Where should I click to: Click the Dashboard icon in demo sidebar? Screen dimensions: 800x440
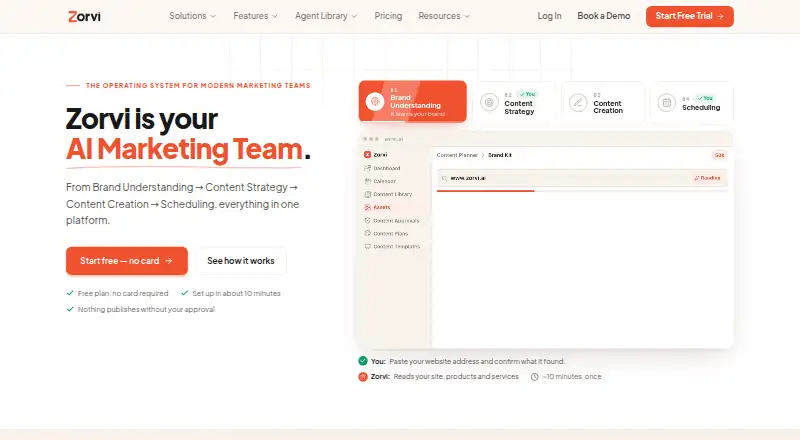[x=367, y=168]
